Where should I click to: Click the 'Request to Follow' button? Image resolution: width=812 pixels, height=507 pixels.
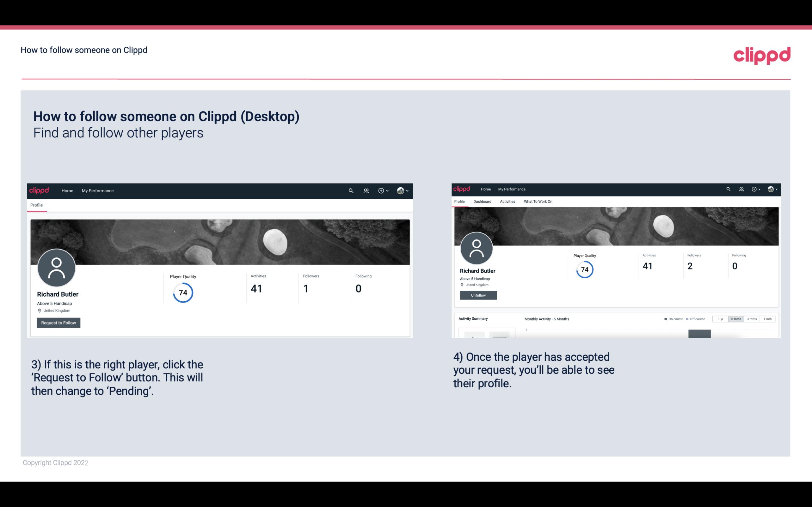pos(58,323)
